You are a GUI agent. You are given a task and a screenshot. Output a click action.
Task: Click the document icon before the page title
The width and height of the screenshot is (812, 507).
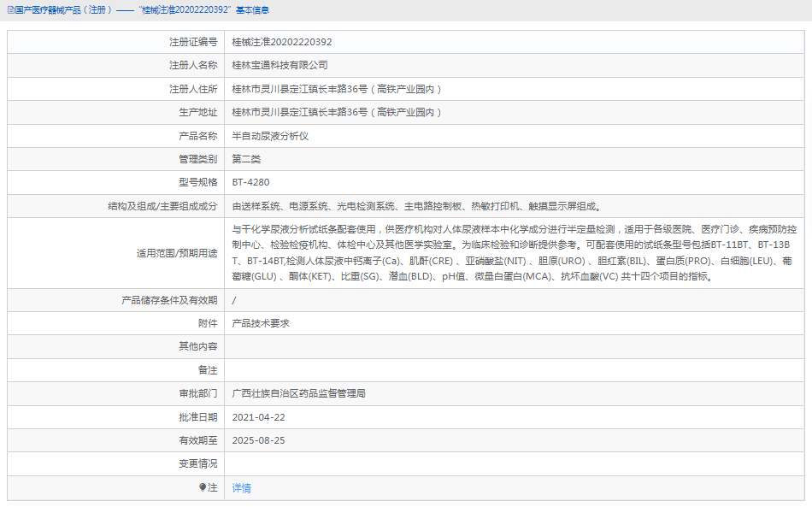(x=9, y=11)
